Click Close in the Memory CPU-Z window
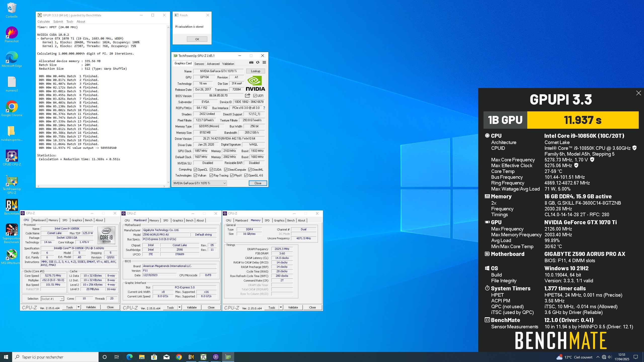Viewport: 644px width, 362px height. 312,307
